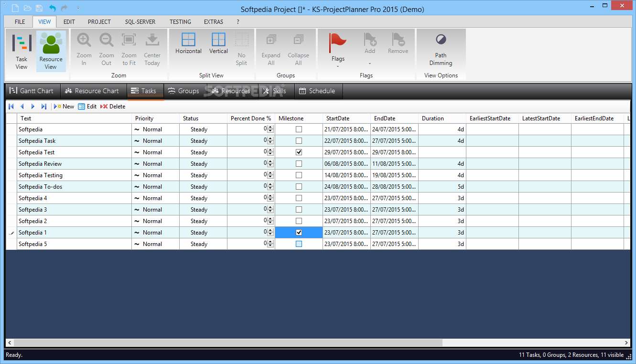Image resolution: width=636 pixels, height=364 pixels.
Task: Select No Split view option
Action: 242,49
